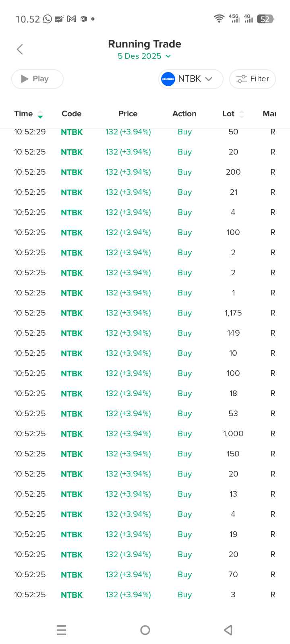Tap the Price column header
This screenshot has height=644, width=290.
[x=128, y=114]
